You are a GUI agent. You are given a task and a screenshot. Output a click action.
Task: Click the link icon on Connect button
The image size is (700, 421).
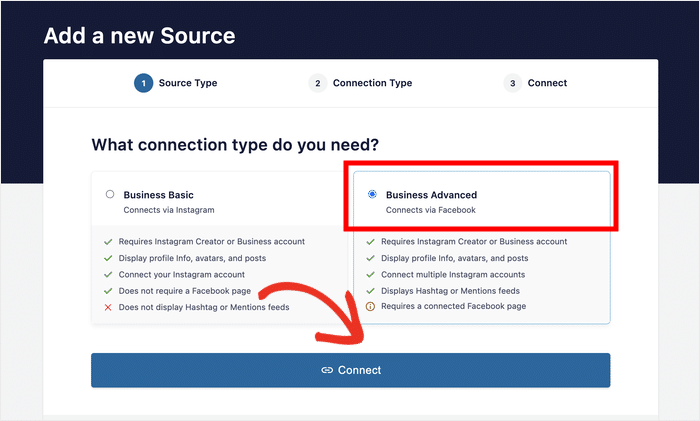tap(327, 370)
